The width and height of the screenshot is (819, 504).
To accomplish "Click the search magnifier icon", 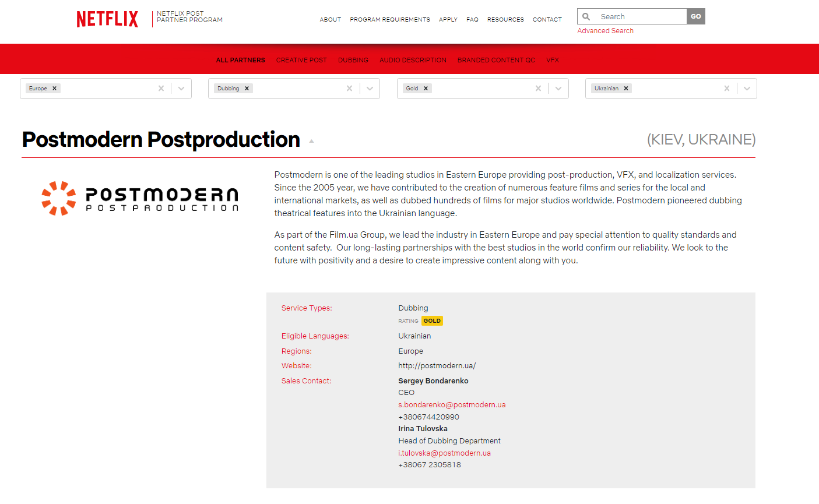I will [586, 16].
